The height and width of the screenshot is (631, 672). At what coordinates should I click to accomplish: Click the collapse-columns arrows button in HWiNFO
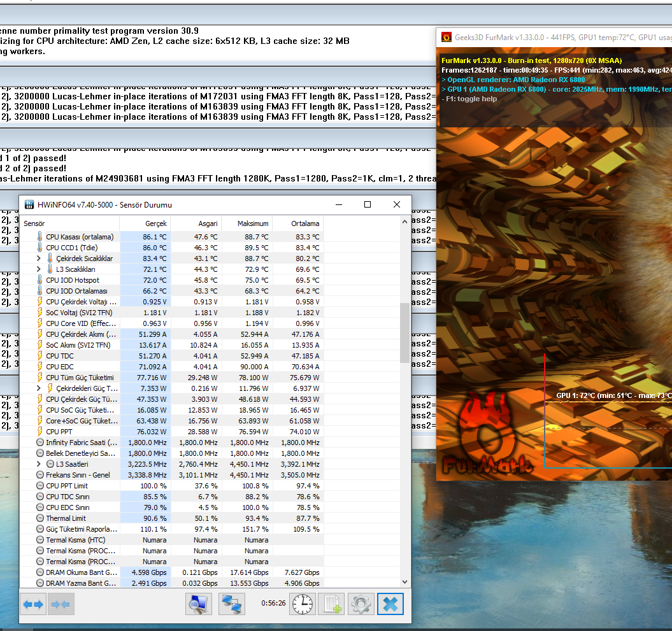[x=61, y=604]
